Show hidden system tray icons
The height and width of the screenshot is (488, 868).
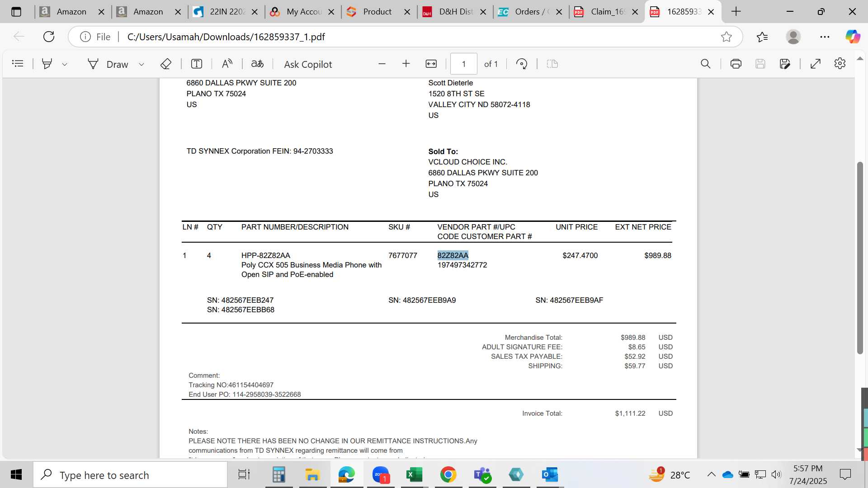(x=711, y=474)
